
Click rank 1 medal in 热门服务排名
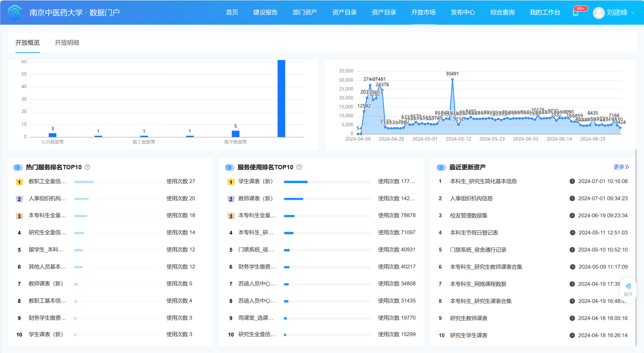pyautogui.click(x=19, y=182)
